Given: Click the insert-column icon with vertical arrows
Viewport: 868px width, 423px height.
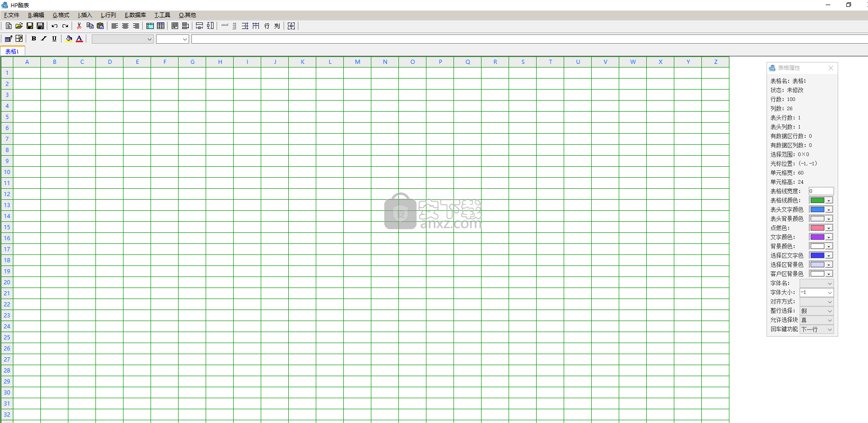Looking at the screenshot, I should pos(210,26).
